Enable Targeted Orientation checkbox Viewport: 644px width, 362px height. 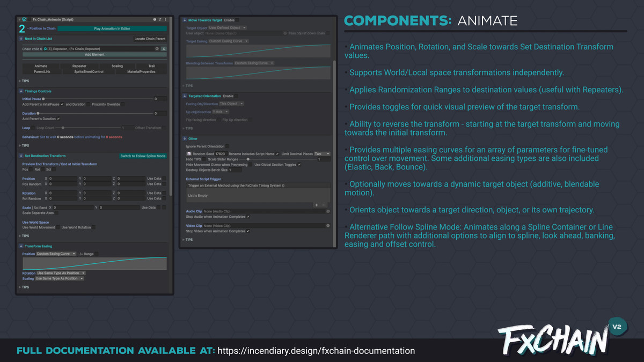(x=237, y=96)
